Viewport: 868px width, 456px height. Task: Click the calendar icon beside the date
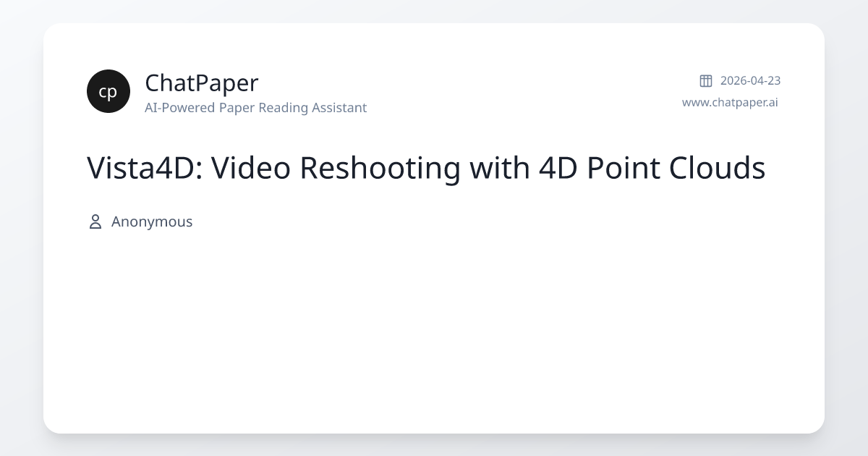[706, 80]
